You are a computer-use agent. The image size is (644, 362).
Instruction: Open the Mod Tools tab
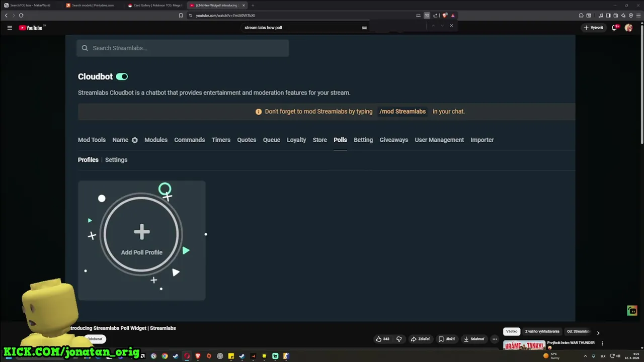[x=92, y=140]
